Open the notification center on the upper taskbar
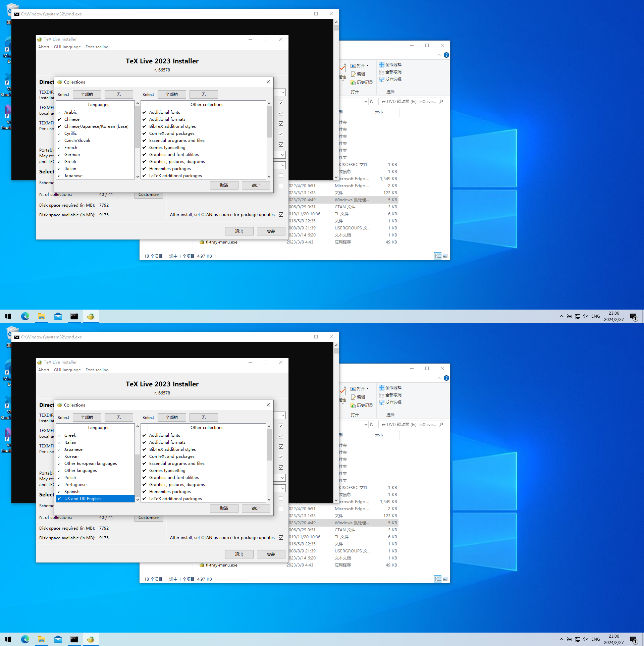The width and height of the screenshot is (644, 646). point(634,316)
